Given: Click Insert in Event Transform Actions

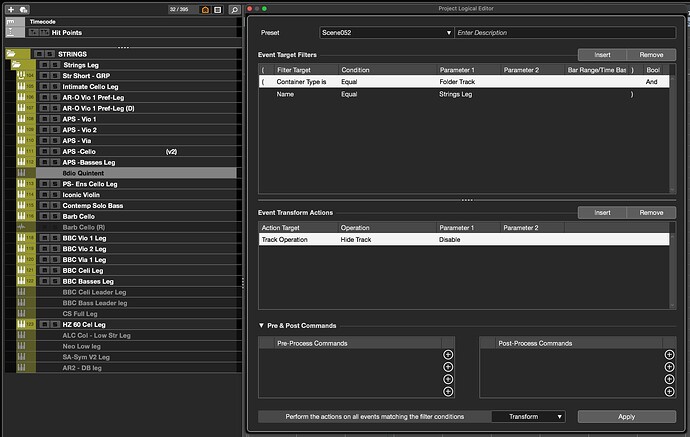Looking at the screenshot, I should point(602,213).
